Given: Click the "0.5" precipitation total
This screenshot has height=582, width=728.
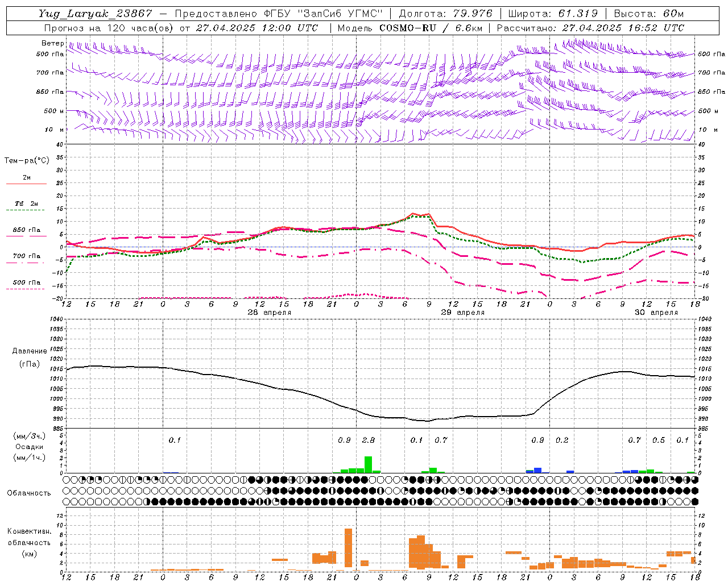Looking at the screenshot, I should click(659, 440).
